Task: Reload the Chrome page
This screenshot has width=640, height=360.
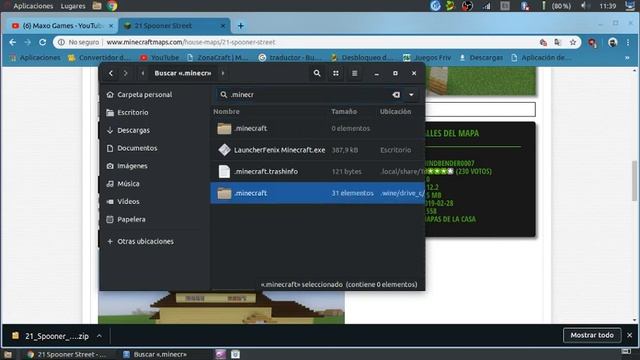Action: point(42,42)
